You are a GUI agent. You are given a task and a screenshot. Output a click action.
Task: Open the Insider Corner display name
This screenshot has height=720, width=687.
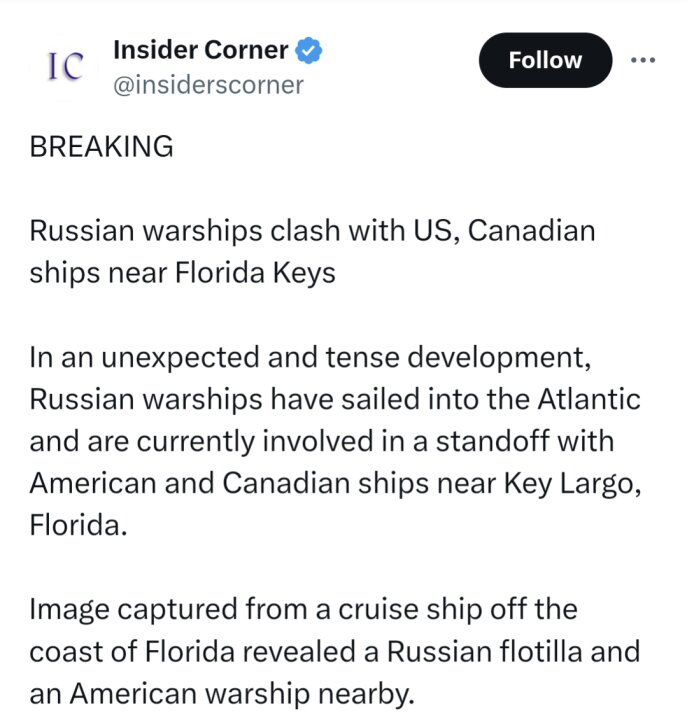click(x=201, y=50)
